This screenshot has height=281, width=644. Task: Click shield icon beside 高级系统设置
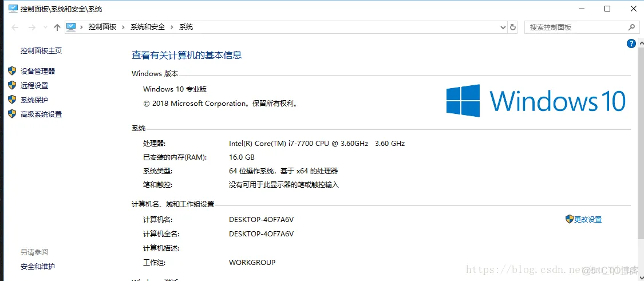click(x=13, y=114)
